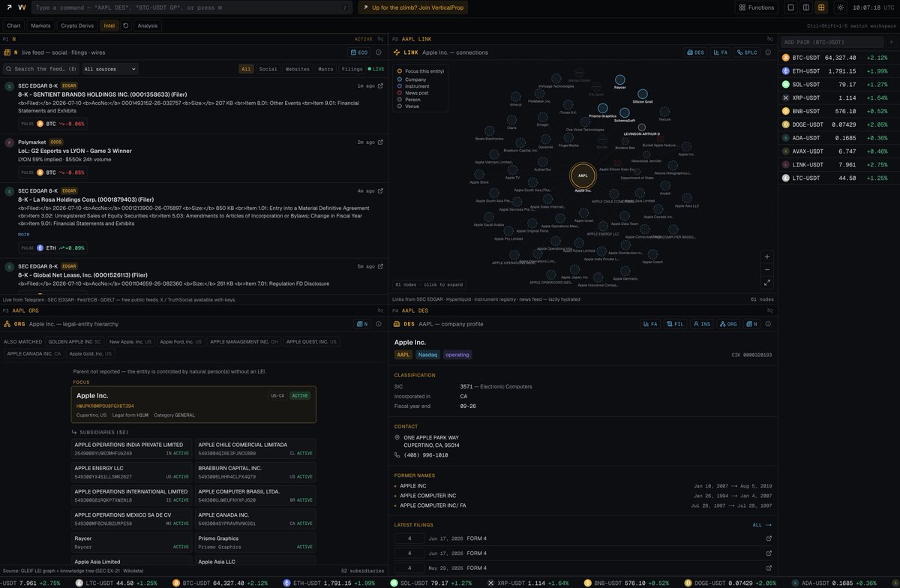The width and height of the screenshot is (900, 588).
Task: Open FA from the LINK panel header
Action: [720, 52]
